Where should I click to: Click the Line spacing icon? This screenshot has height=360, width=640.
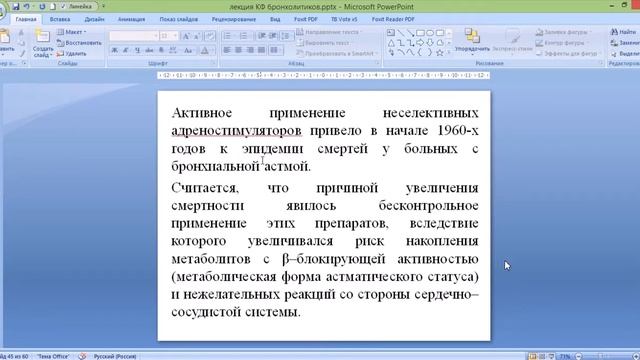(x=287, y=36)
